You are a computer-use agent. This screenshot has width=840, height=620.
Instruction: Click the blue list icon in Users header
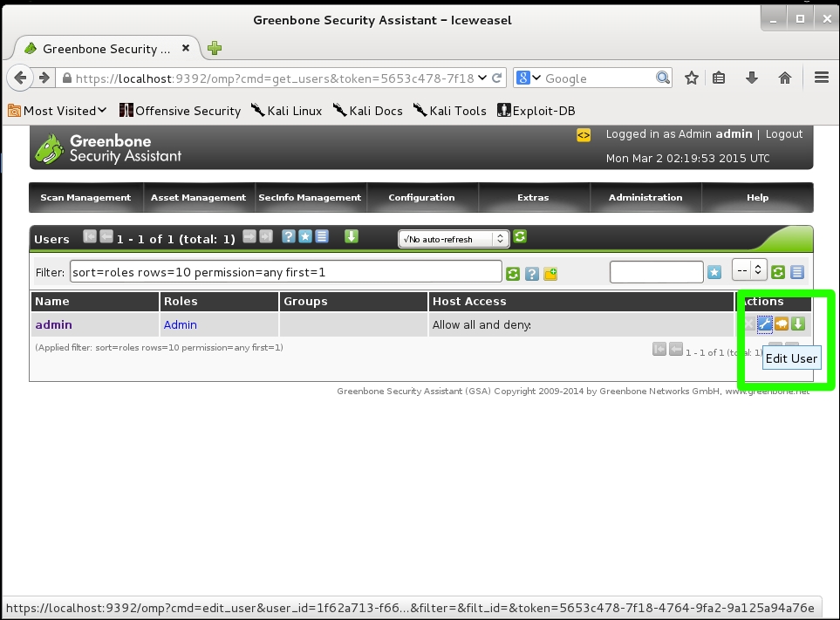pos(321,236)
